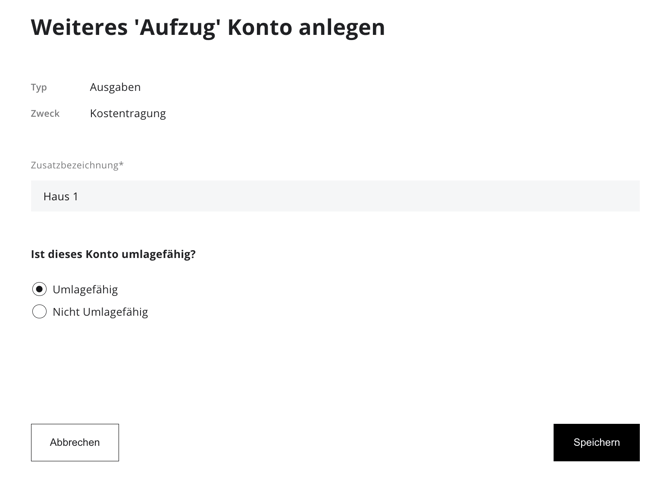The height and width of the screenshot is (485, 670).
Task: Click the 'Zweck' label
Action: click(45, 113)
